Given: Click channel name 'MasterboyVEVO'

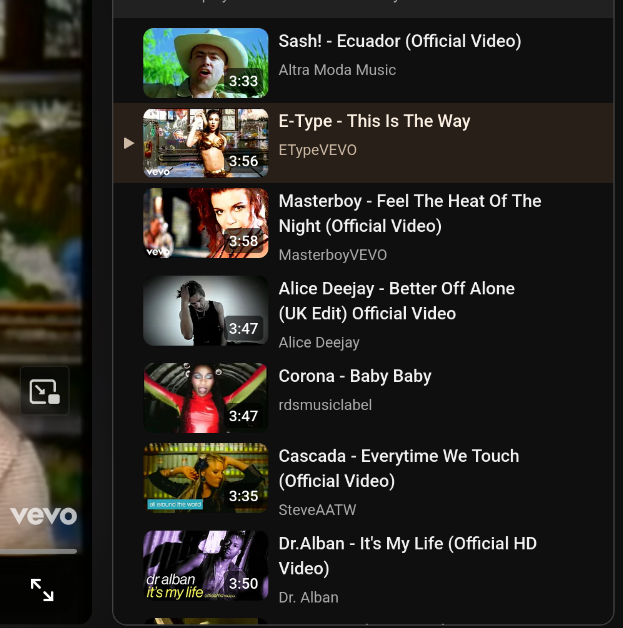Looking at the screenshot, I should (333, 255).
